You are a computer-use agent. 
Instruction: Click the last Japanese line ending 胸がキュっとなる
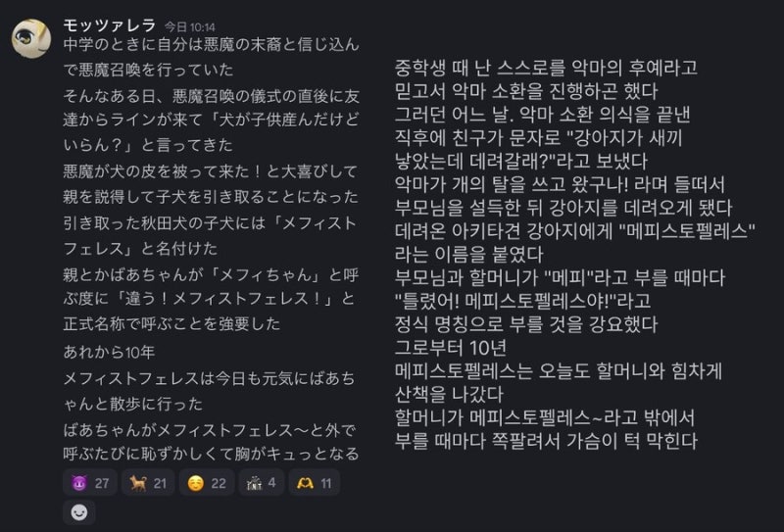pos(211,454)
